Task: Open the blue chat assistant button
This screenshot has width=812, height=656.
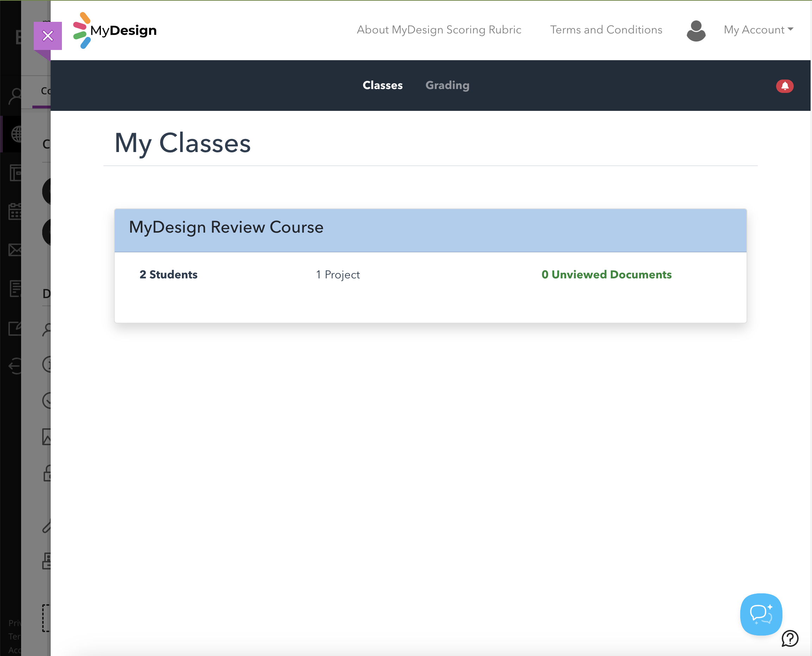Action: 761,614
